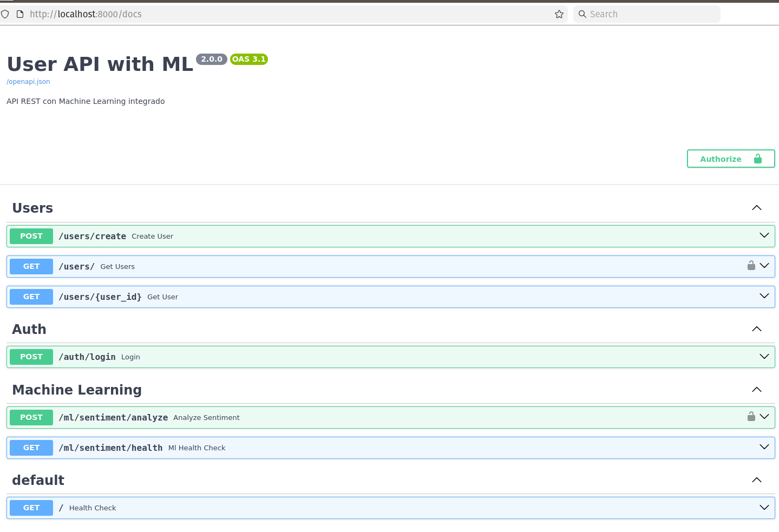
Task: Click the shield icon in address bar
Action: pos(5,14)
